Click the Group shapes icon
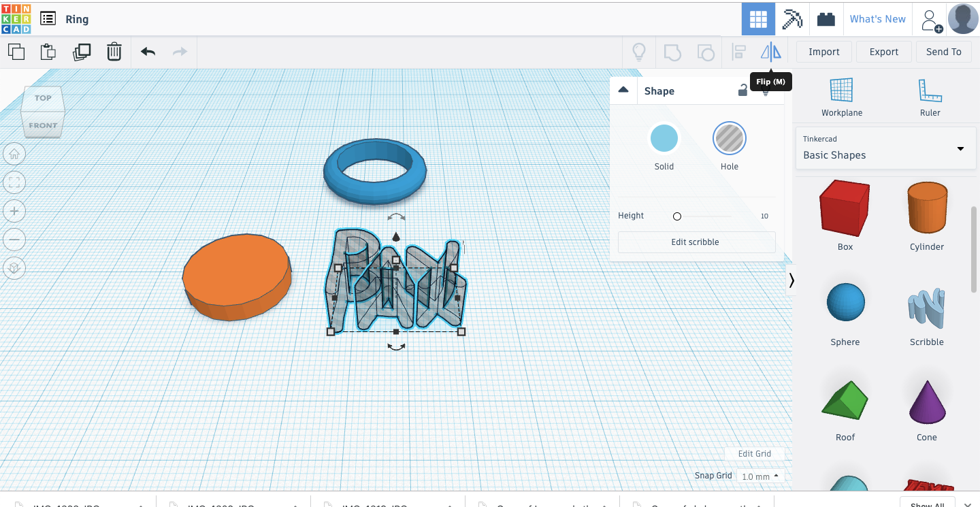The width and height of the screenshot is (980, 507). [672, 52]
